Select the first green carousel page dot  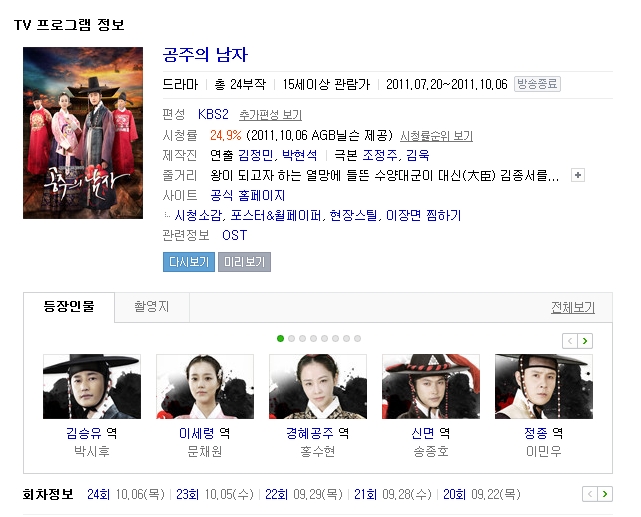[x=280, y=338]
